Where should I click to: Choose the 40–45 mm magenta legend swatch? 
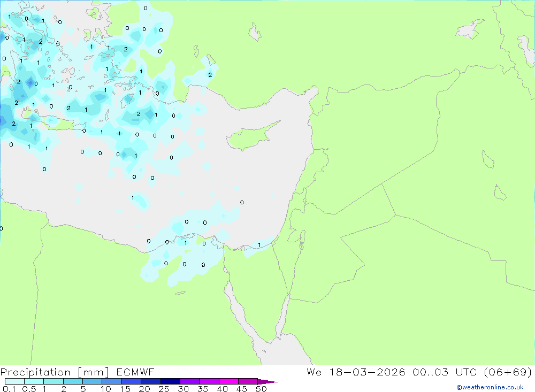pos(228,381)
